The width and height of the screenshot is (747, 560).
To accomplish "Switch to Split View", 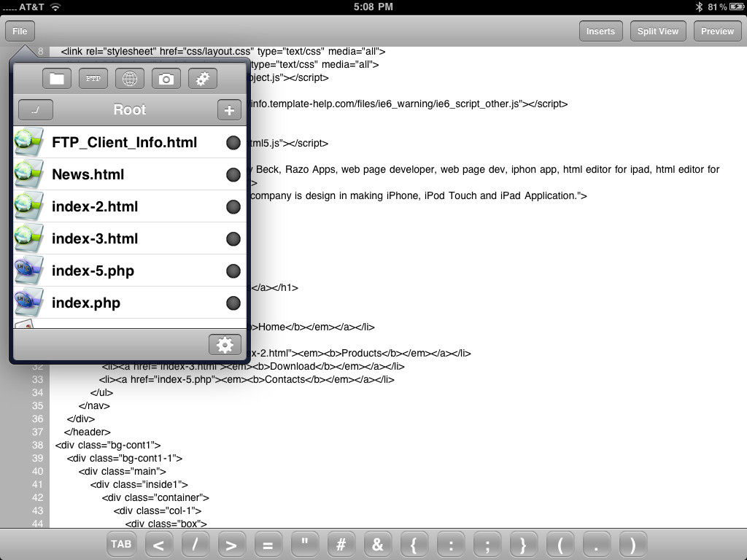I will [x=658, y=31].
